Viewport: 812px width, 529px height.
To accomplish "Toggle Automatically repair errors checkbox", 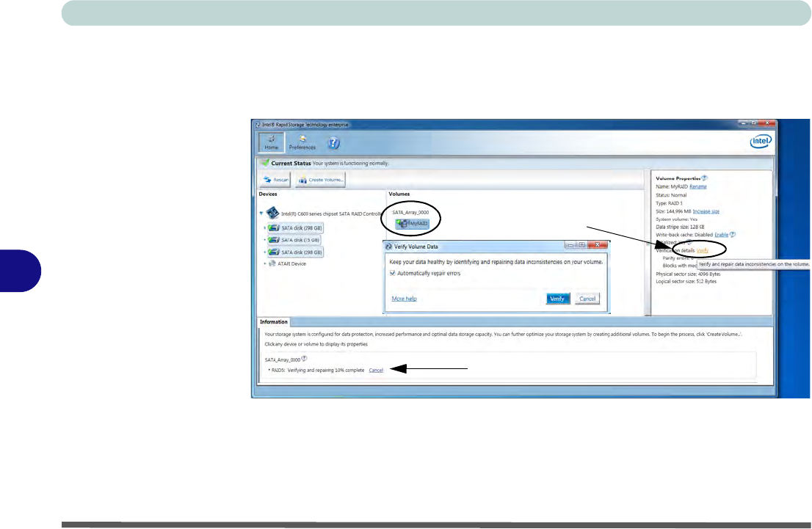I will coord(393,273).
